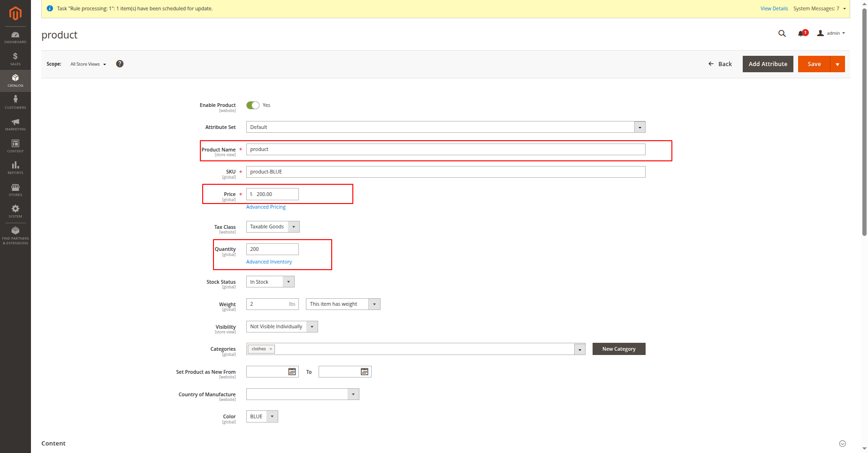This screenshot has width=868, height=453.
Task: Open the Save options arrow
Action: 838,64
